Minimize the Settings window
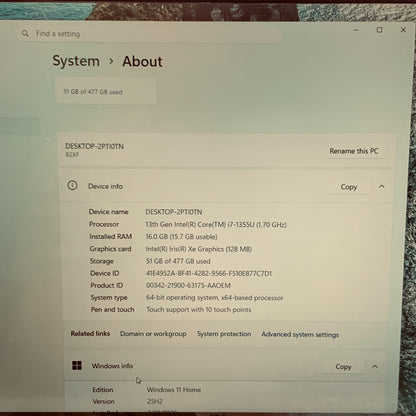 (x=356, y=30)
